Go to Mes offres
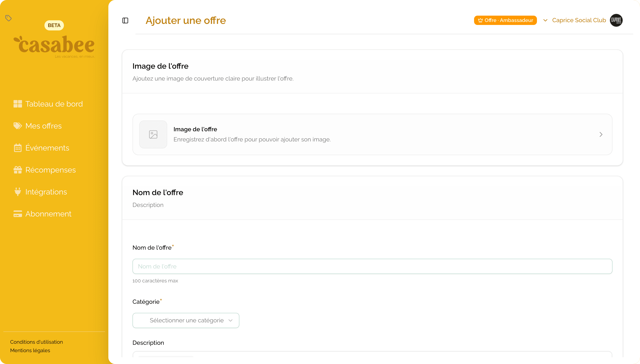The image size is (640, 364). [x=37, y=126]
